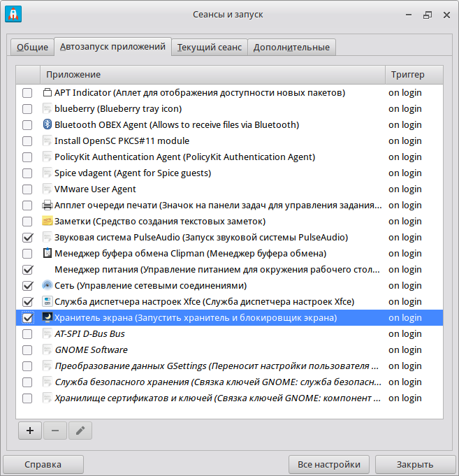The height and width of the screenshot is (476, 459).
Task: Click the network globe icon for Сеть
Action: [48, 286]
